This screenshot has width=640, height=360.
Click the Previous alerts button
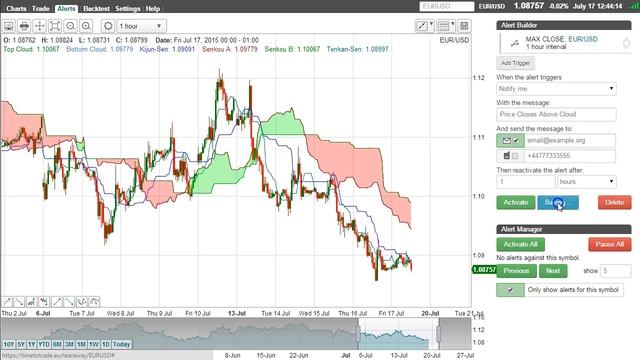pos(516,271)
